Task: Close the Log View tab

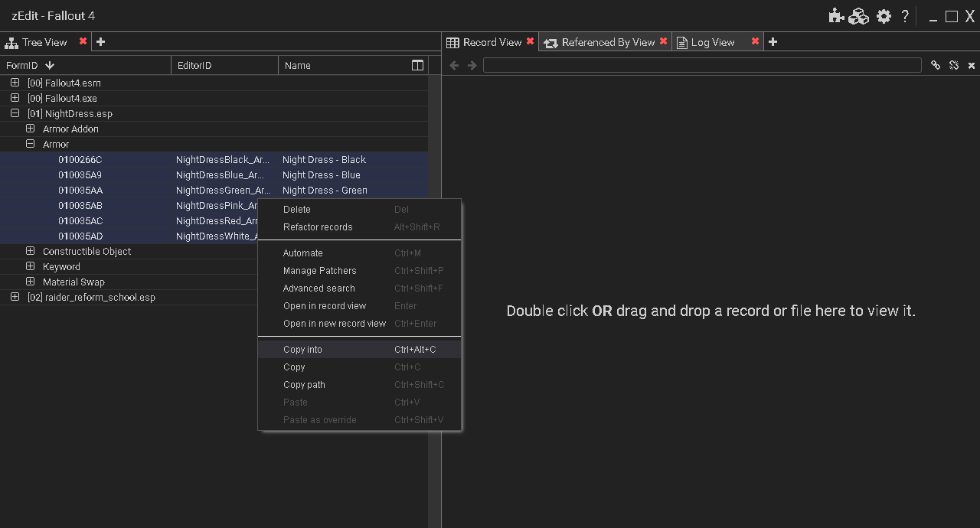Action: point(755,41)
